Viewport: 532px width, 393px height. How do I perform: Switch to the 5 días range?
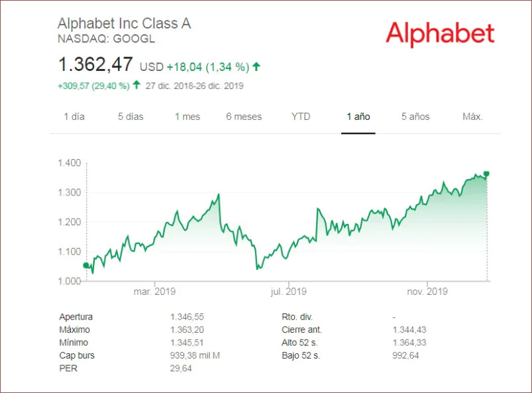point(131,117)
